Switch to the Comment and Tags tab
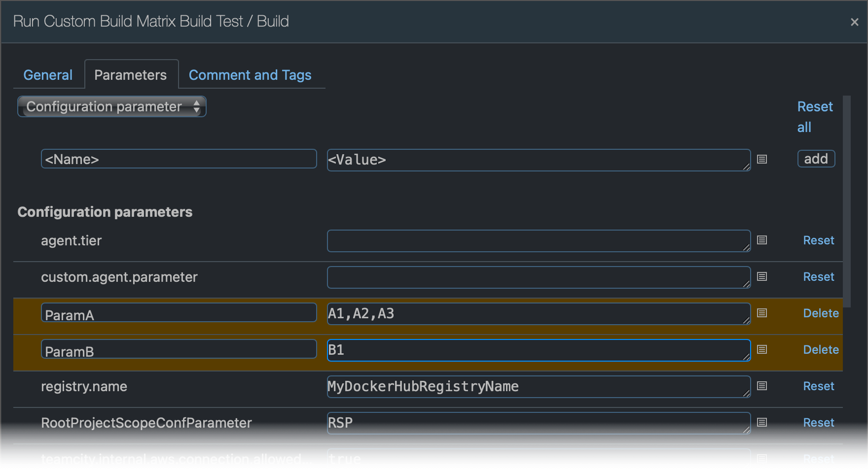 [250, 75]
